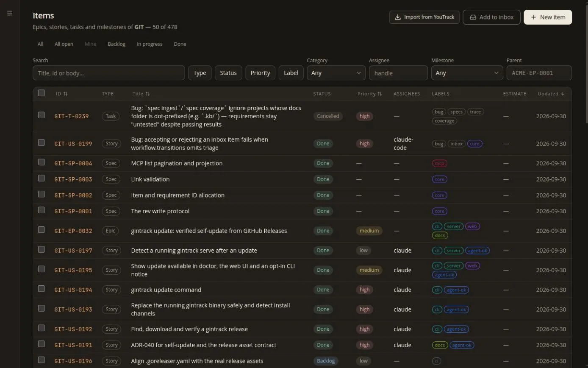Click the Add to inbox button
588x368 pixels.
coord(491,17)
